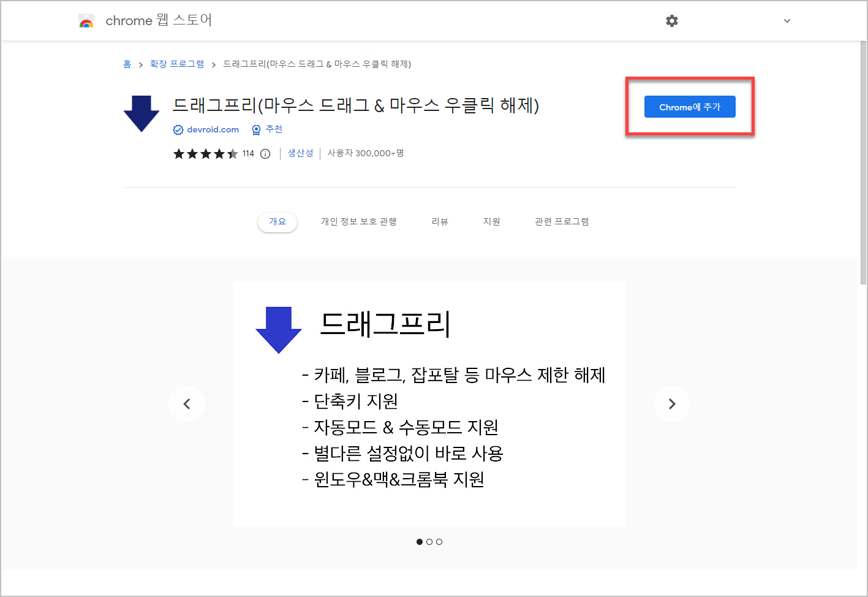
Task: Open the 개인 정보 보호 관행 tab
Action: point(358,221)
